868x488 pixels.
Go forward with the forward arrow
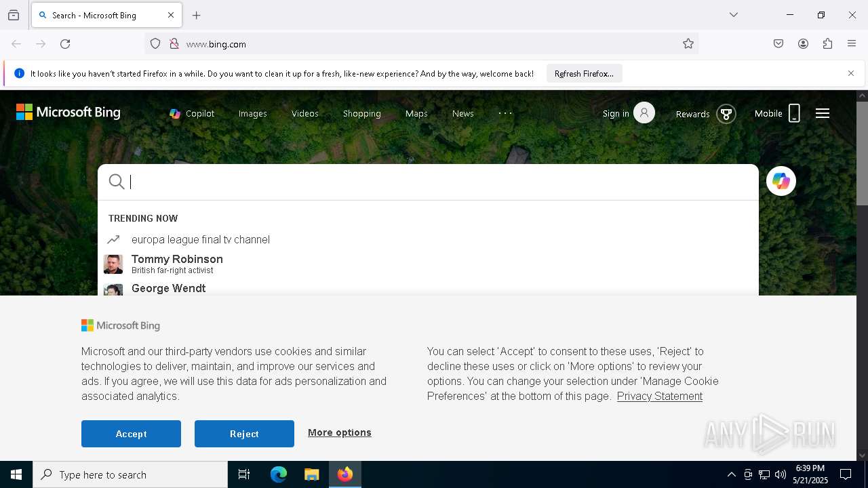tap(41, 44)
